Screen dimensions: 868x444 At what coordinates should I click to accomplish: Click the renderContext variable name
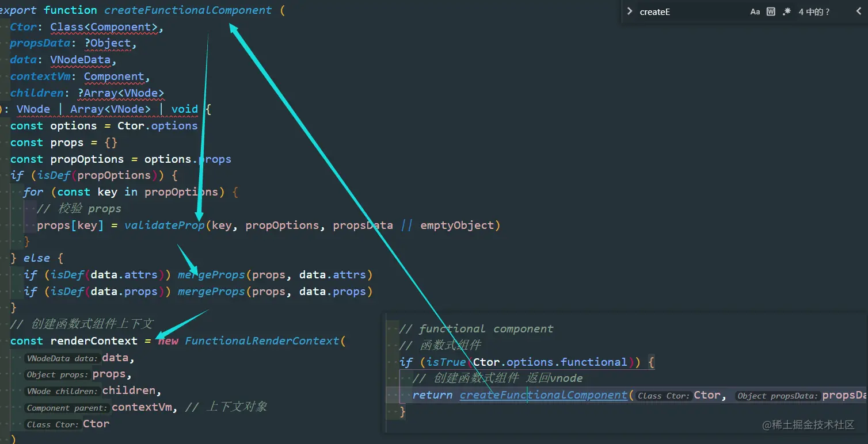94,340
